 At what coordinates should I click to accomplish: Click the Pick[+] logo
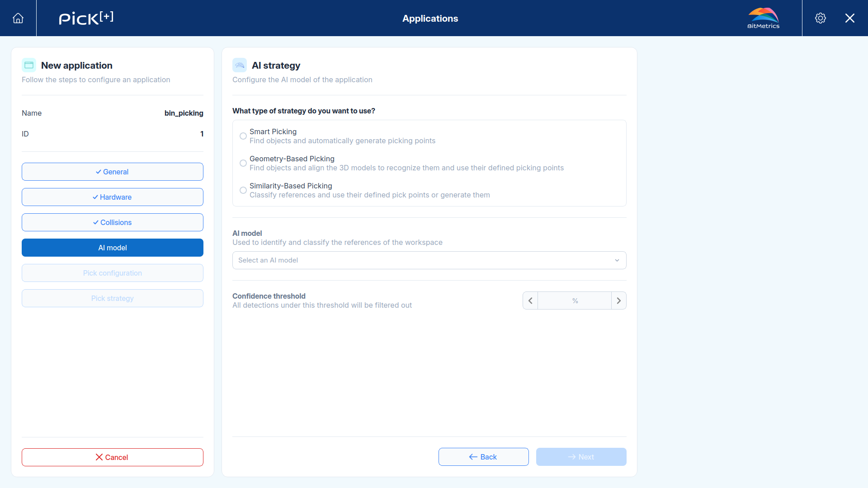(86, 18)
